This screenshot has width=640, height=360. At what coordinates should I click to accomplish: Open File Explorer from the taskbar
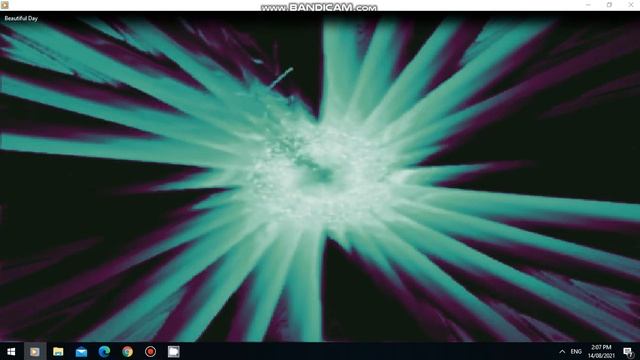58,351
